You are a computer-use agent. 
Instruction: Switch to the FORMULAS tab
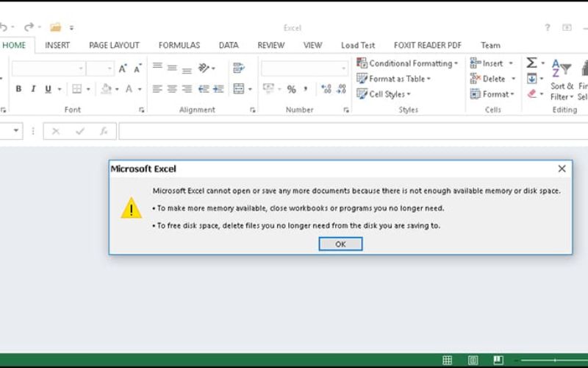click(x=179, y=46)
